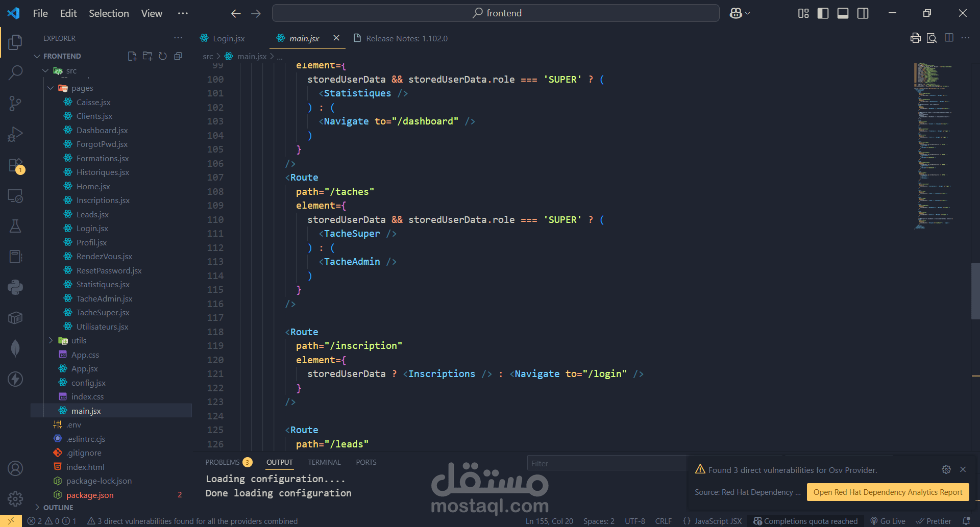This screenshot has height=527, width=980.
Task: Toggle bottom panel visibility
Action: [843, 13]
